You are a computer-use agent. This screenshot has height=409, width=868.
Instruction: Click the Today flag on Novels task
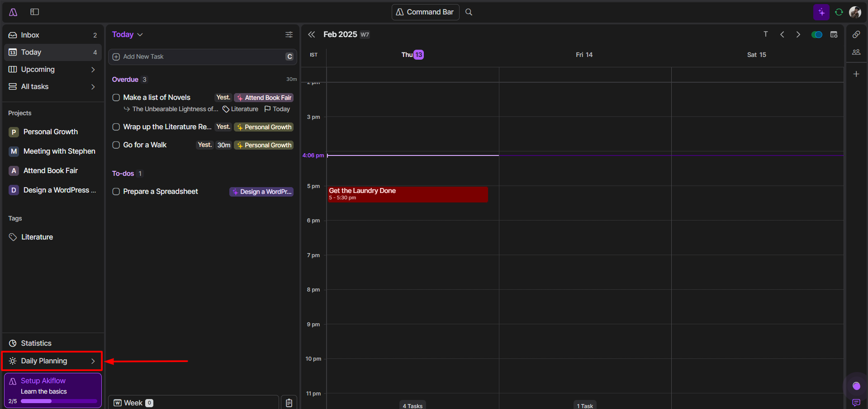277,109
